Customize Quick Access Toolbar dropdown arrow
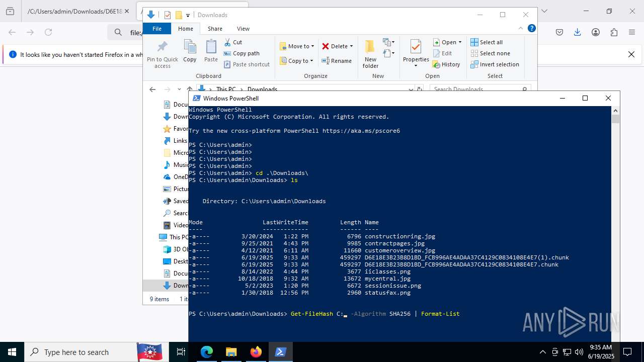 [x=188, y=16]
